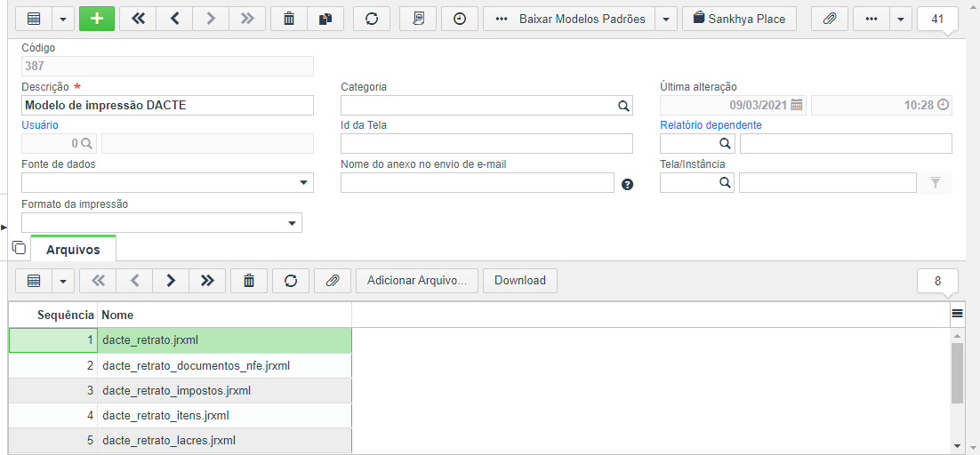
Task: Click the help icon beside e-mail attachment name
Action: [x=628, y=184]
